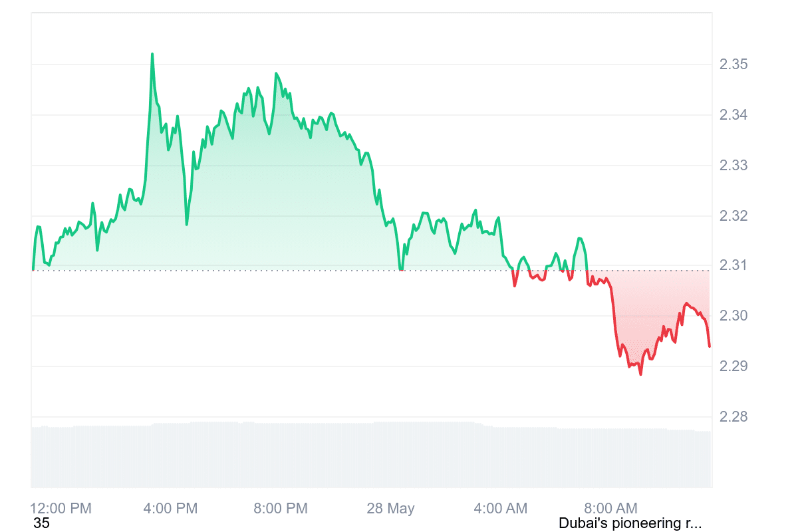Click the 2.34 price axis label
Image resolution: width=798 pixels, height=532 pixels.
733,115
